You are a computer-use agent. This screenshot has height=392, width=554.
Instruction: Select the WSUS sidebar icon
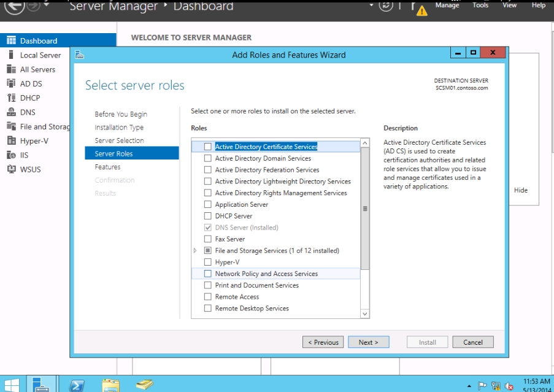(10, 169)
